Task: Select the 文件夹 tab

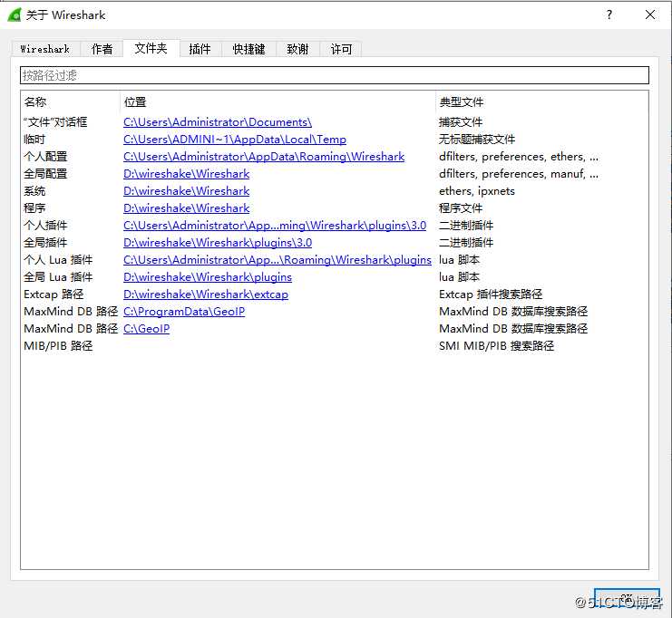Action: pyautogui.click(x=151, y=48)
